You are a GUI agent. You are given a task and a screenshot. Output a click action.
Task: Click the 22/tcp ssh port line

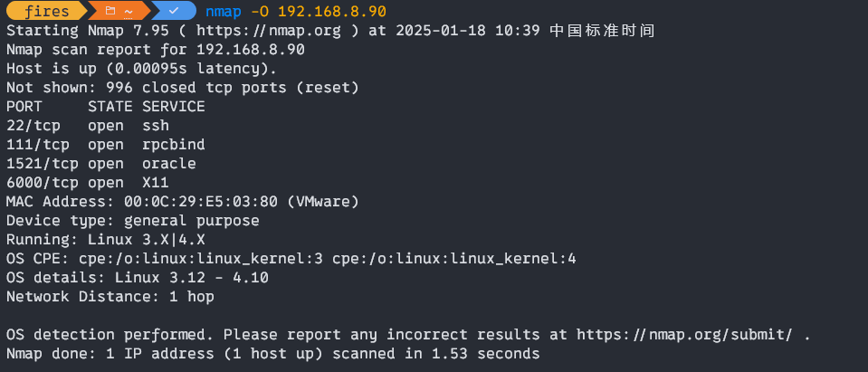click(x=88, y=126)
